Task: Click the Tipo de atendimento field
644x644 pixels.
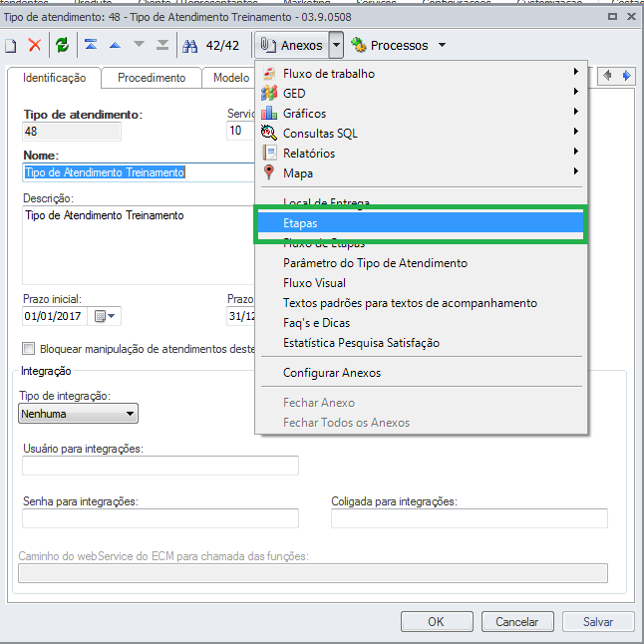Action: (x=72, y=132)
